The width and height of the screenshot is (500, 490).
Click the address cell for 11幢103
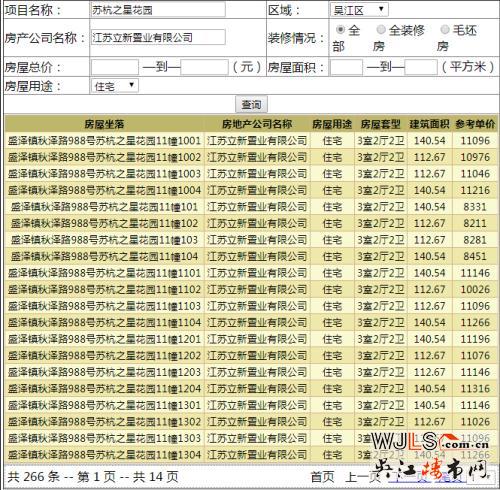104,240
